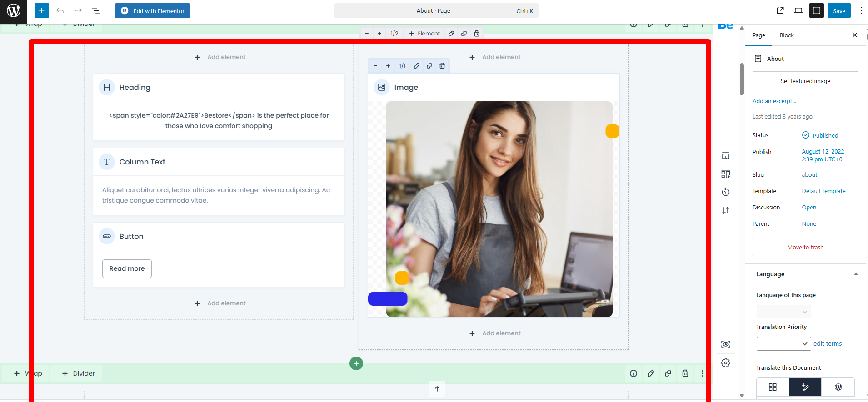Click the green circular add section button
The image size is (868, 402).
(356, 363)
